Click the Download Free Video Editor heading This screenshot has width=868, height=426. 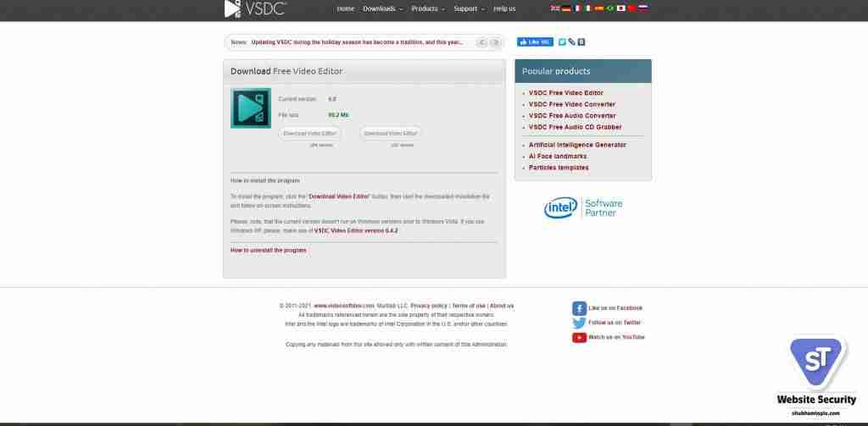coord(287,71)
